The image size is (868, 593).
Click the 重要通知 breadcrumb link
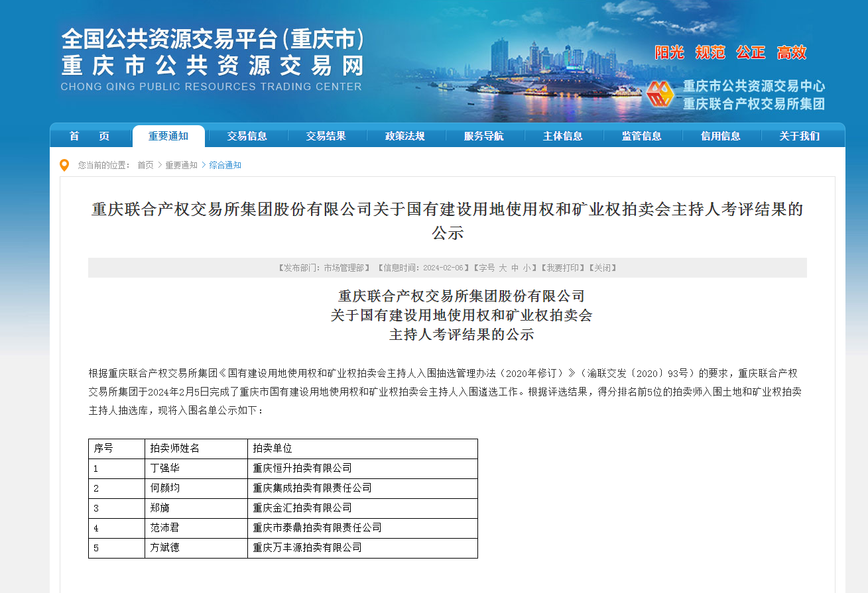[181, 165]
